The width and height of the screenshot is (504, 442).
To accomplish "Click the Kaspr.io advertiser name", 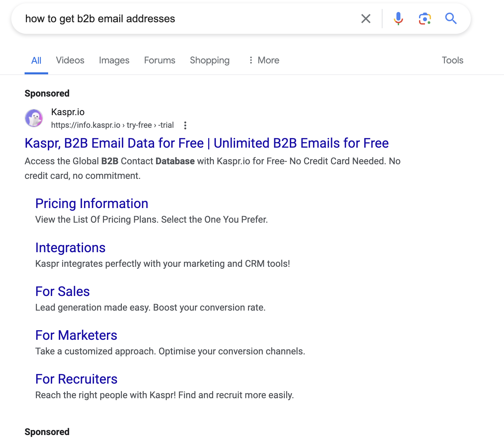I will point(68,112).
